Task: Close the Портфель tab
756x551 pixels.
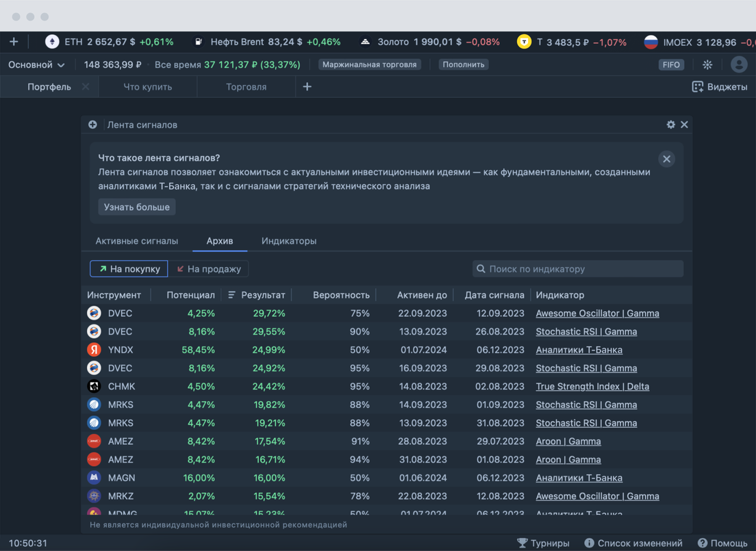Action: pyautogui.click(x=86, y=87)
